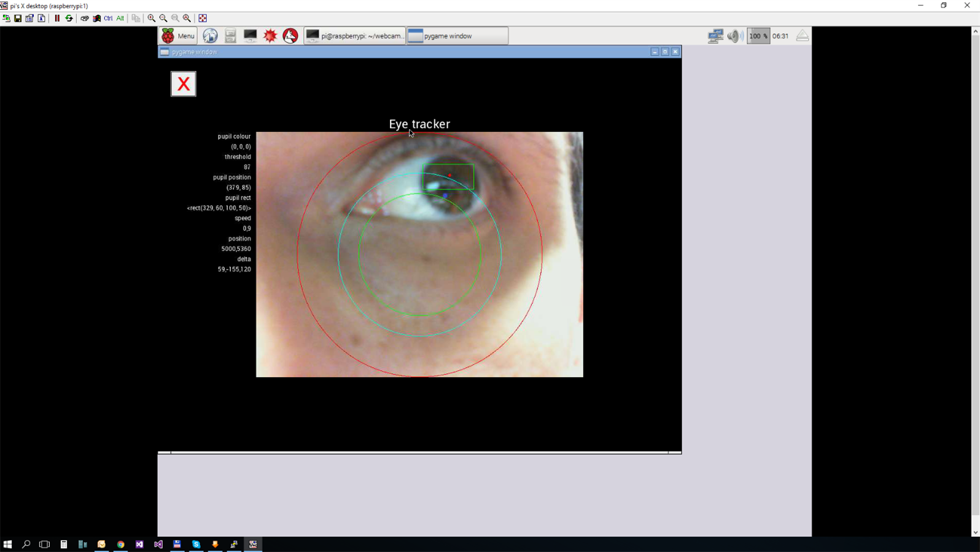Screen dimensions: 980x552
Task: Open the connection info icon in VNC toolbar
Action: [41, 18]
